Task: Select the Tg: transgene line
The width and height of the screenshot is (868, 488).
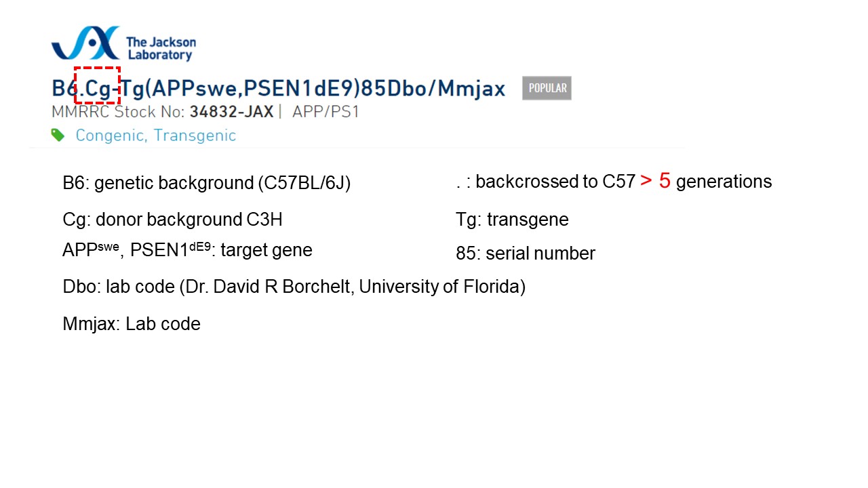Action: coord(513,220)
